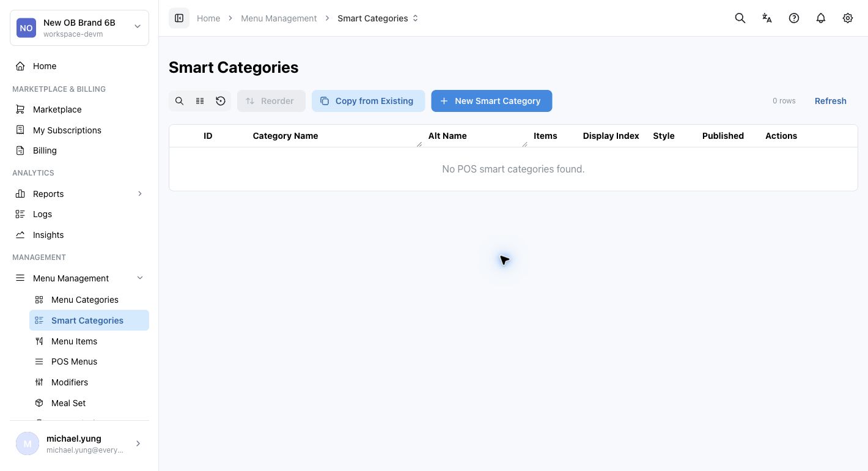Open the notifications bell
The height and width of the screenshot is (471, 868).
[x=821, y=18]
